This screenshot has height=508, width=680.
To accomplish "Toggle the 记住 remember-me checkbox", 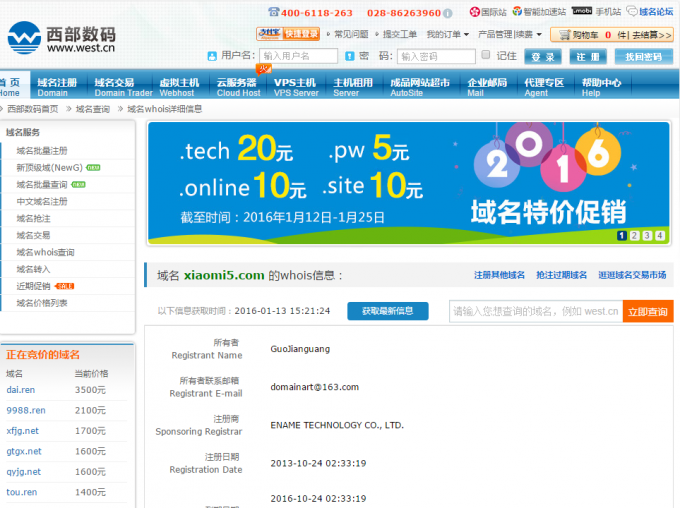I will 486,56.
